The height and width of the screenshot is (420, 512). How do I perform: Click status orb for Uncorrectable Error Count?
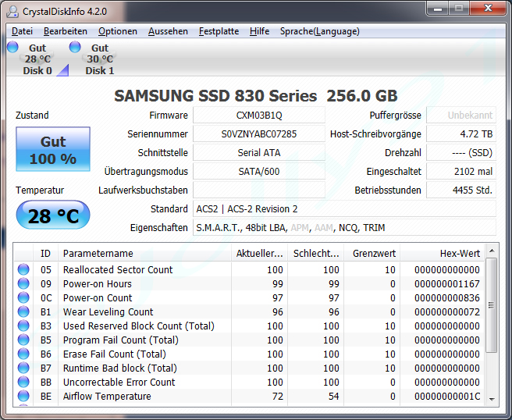pyautogui.click(x=23, y=382)
